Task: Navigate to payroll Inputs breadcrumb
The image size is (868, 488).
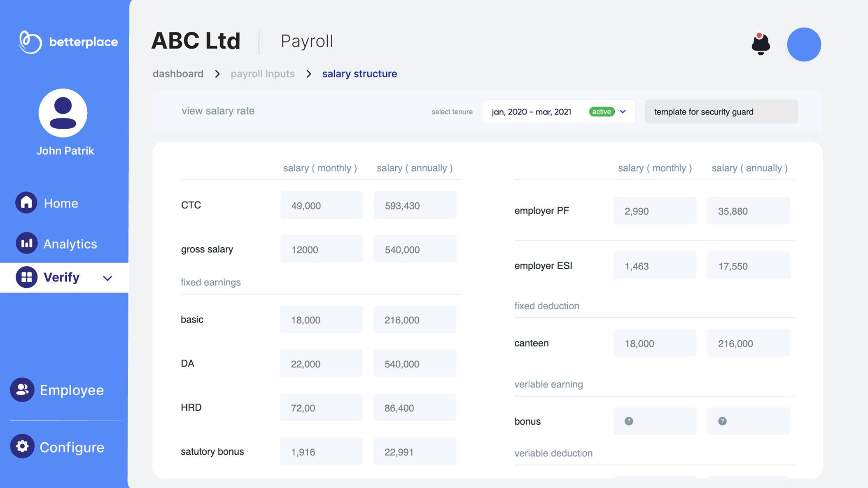Action: [262, 74]
